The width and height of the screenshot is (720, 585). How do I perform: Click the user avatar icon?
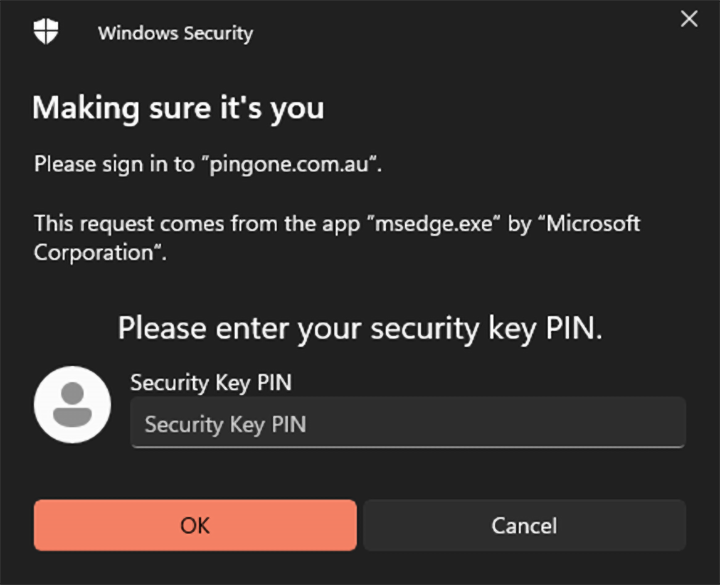pos(72,404)
